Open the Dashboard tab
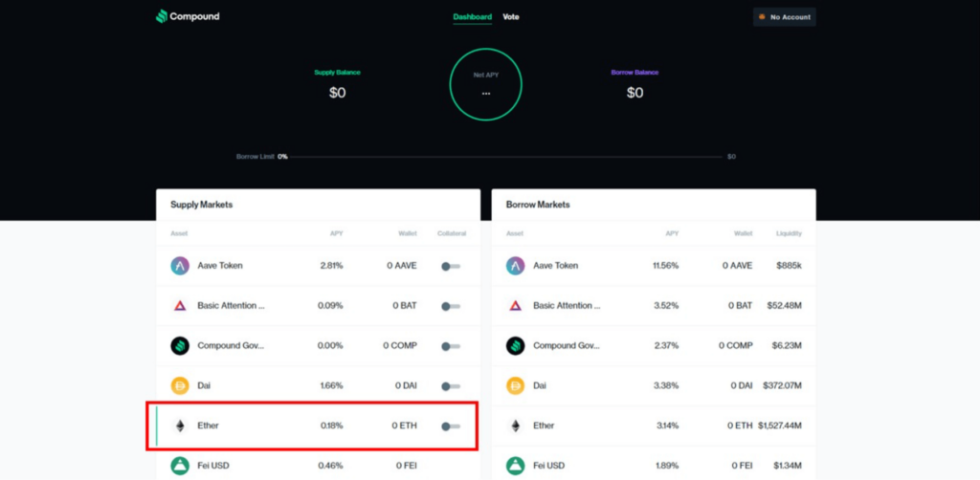This screenshot has height=480, width=980. tap(473, 17)
